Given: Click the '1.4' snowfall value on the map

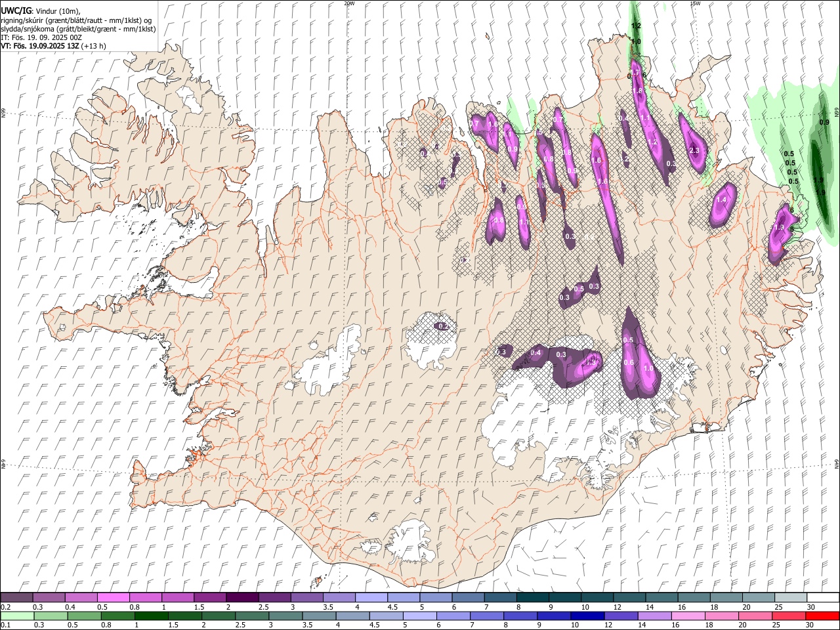Looking at the screenshot, I should (722, 200).
